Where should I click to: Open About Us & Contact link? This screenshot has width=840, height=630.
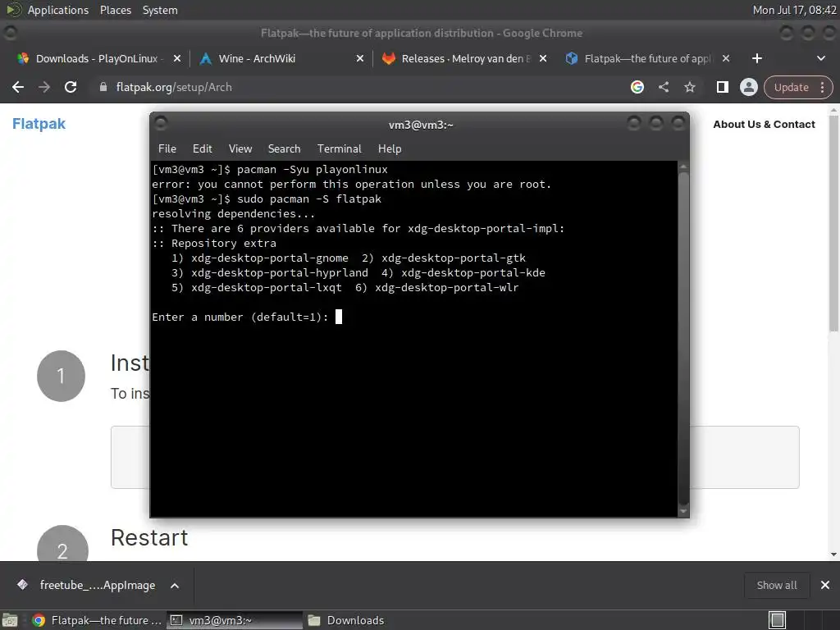coord(764,125)
